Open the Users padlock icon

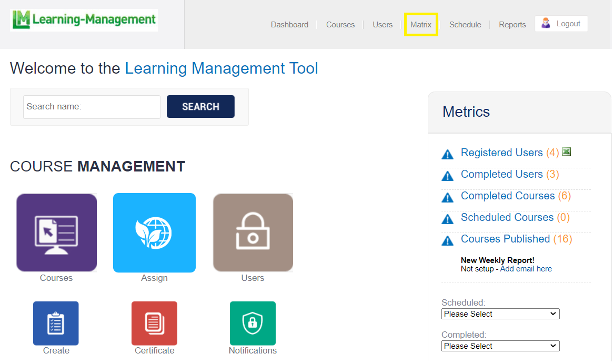(253, 232)
